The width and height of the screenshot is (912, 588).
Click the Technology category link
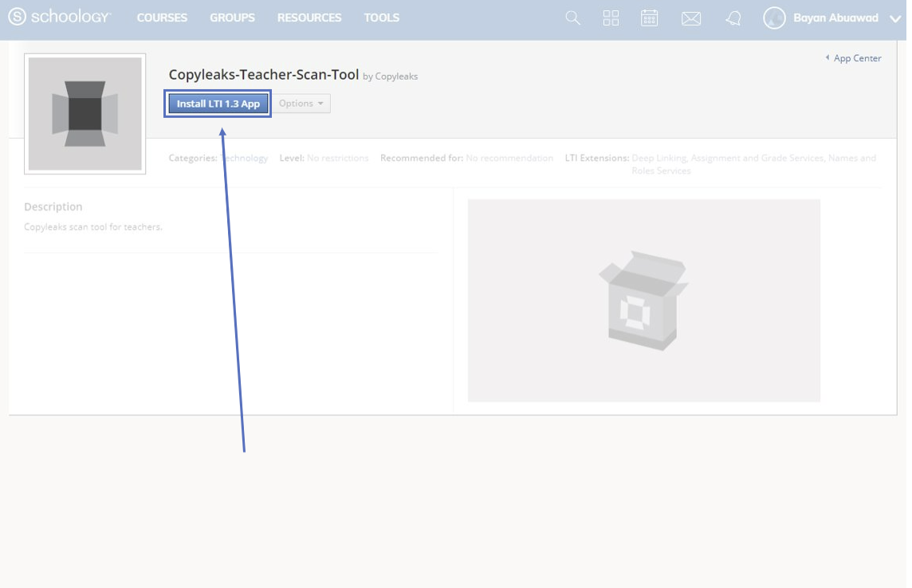coord(244,158)
